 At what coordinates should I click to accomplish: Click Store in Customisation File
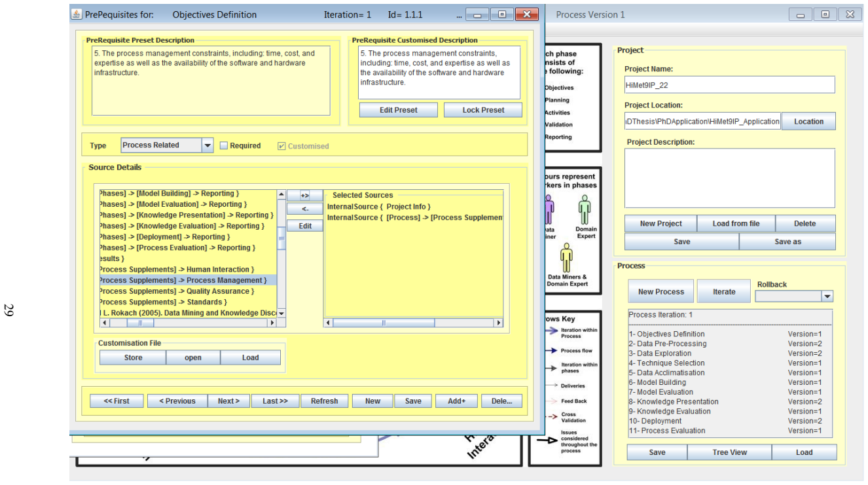click(133, 357)
